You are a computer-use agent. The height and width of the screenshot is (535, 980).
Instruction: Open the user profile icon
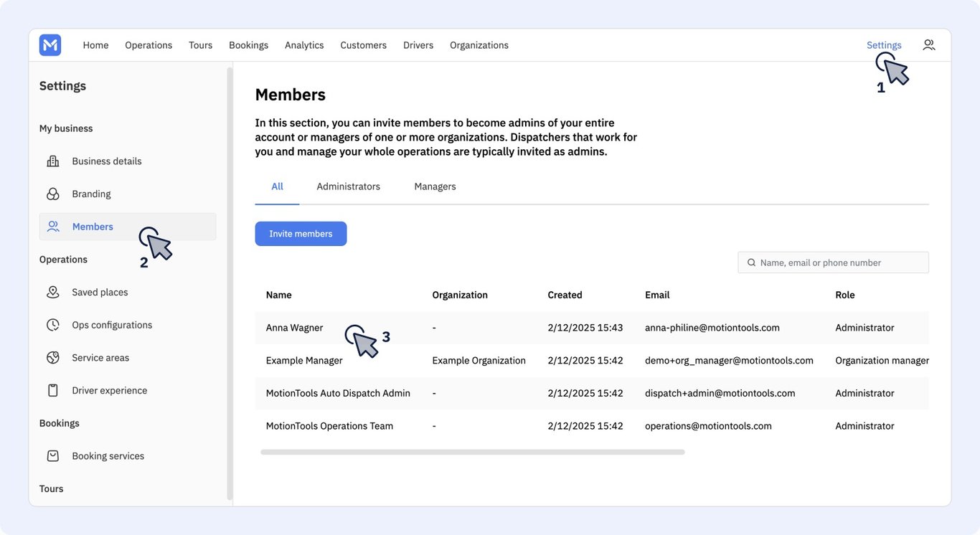[x=929, y=44]
